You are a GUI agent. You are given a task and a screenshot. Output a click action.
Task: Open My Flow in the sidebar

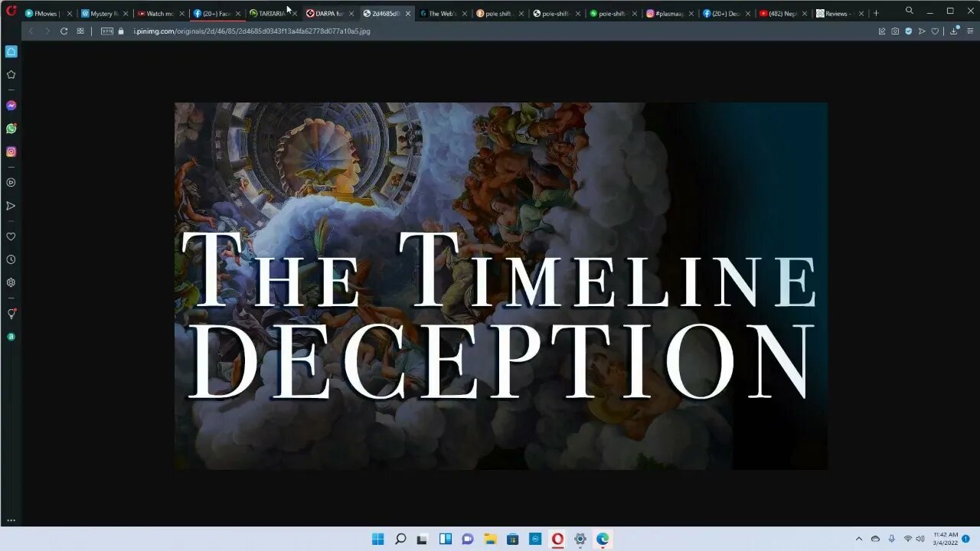point(11,206)
